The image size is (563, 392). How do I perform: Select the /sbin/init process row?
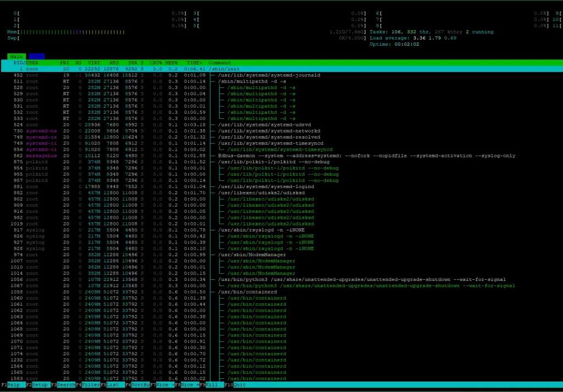pyautogui.click(x=281, y=69)
